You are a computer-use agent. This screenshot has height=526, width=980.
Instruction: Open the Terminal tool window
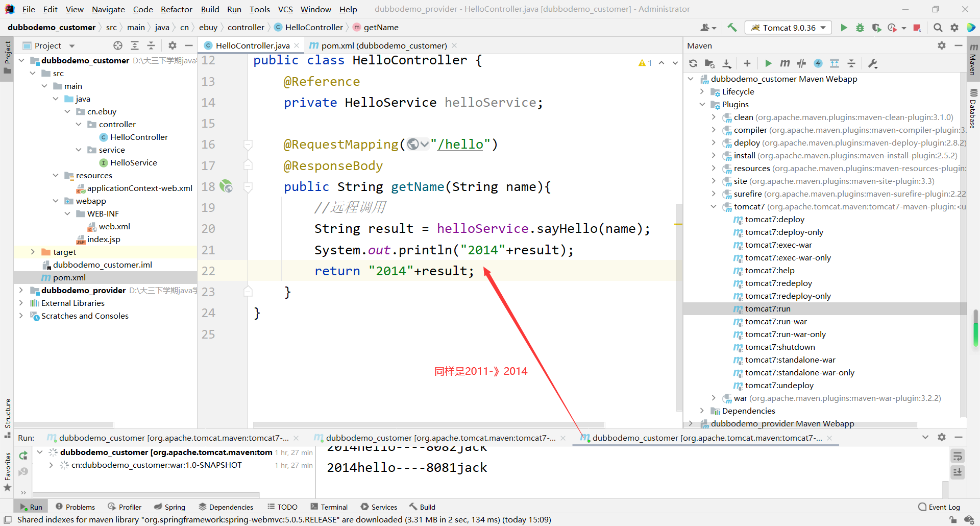tap(329, 507)
